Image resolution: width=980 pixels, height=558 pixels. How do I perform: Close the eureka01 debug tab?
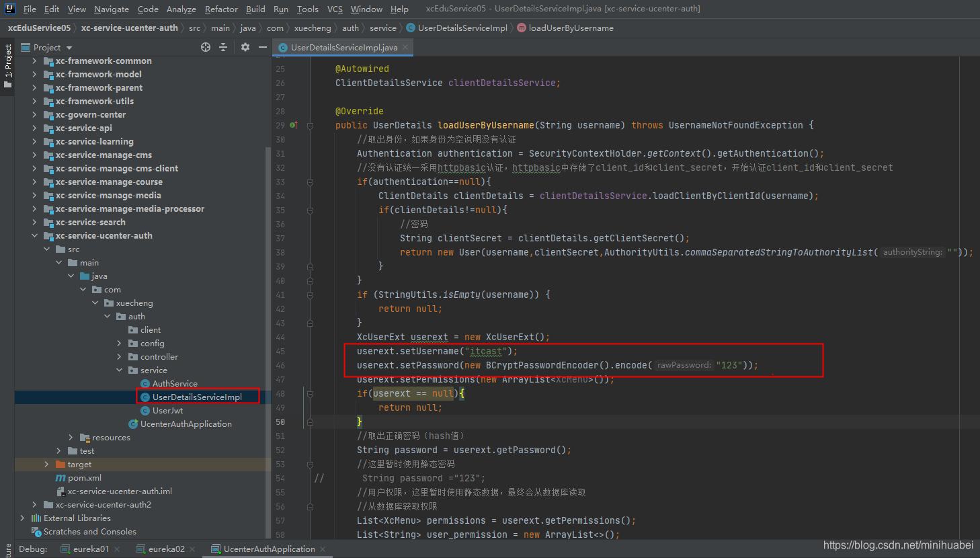117,549
